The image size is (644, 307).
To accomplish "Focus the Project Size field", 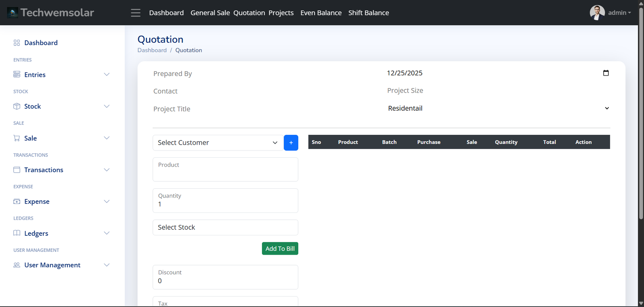I will coord(498,91).
